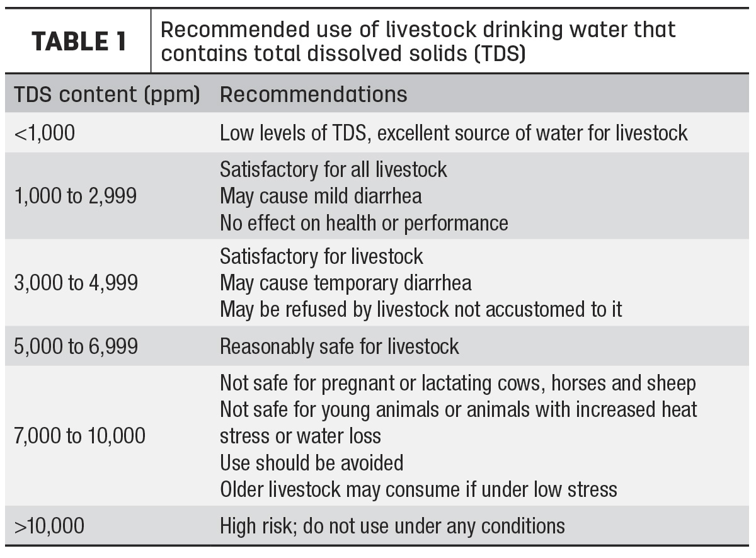Click the 'Low levels of TDS' recommendation text
The image size is (756, 558).
(x=454, y=133)
